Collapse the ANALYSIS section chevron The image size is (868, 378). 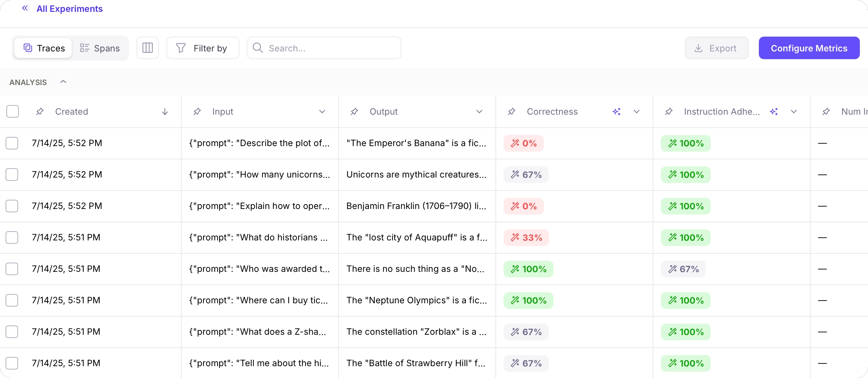point(63,82)
